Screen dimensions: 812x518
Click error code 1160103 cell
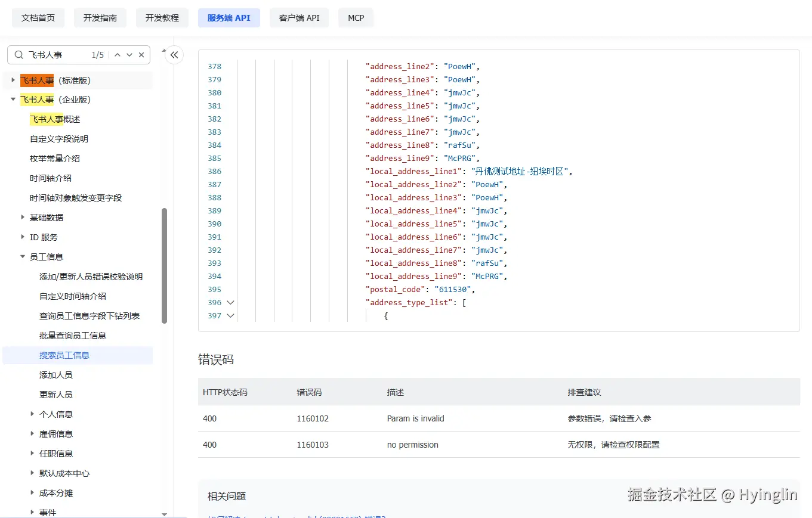[x=313, y=445]
